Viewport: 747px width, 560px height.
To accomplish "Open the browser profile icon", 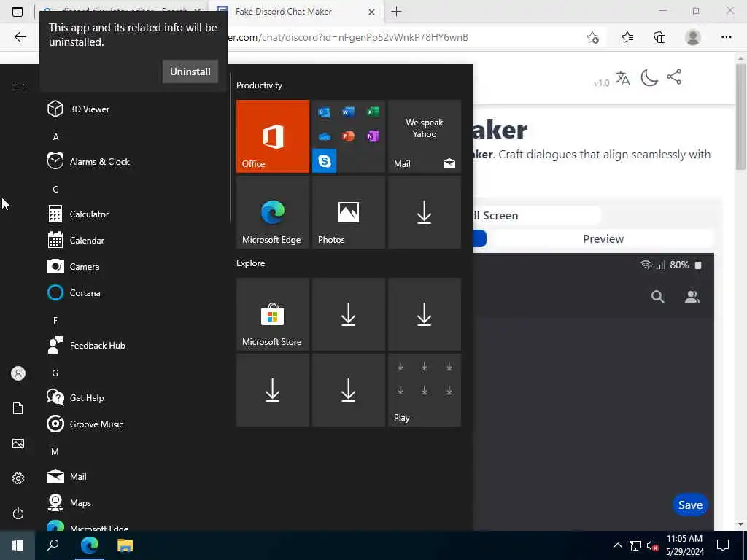I will (693, 37).
